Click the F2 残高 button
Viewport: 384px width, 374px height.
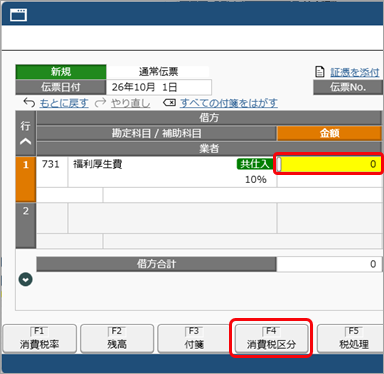click(117, 338)
